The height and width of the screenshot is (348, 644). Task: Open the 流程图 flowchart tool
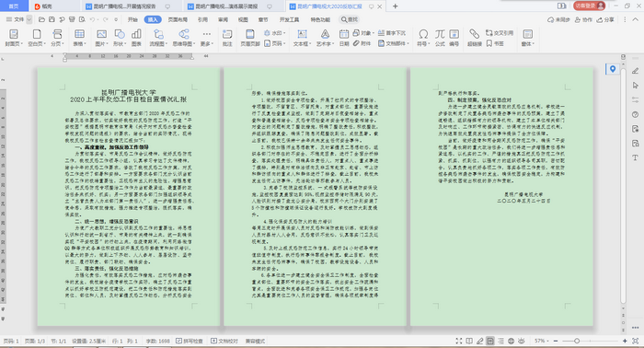click(158, 38)
